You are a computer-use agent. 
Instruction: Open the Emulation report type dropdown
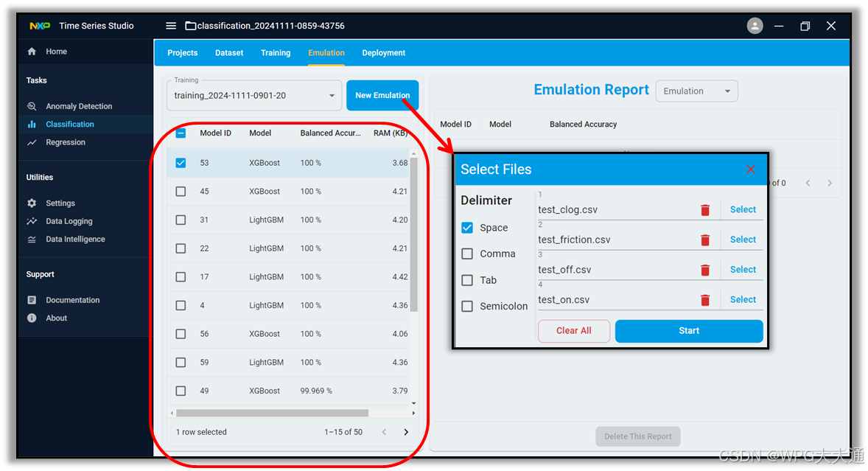coord(696,91)
